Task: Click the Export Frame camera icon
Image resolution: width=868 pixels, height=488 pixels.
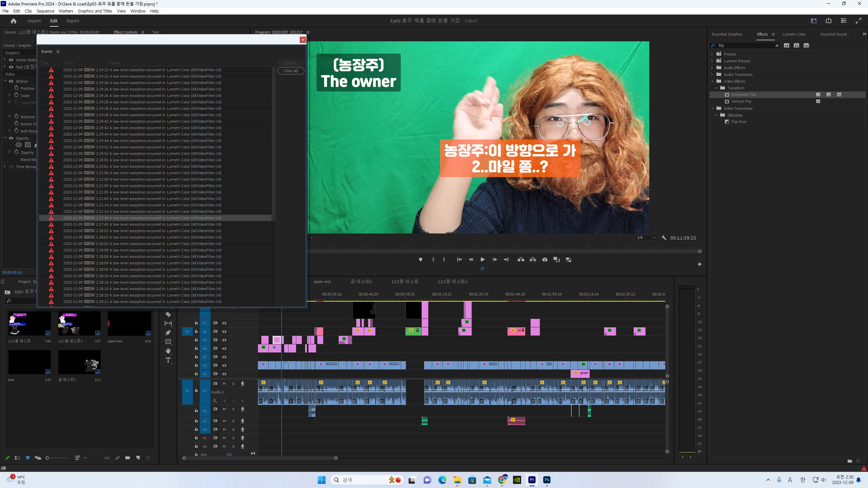Action: point(545,260)
